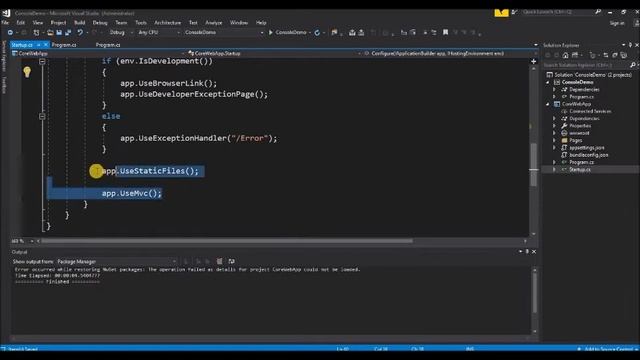Click the Sign in link
This screenshot has height=360, width=640.
click(x=617, y=23)
